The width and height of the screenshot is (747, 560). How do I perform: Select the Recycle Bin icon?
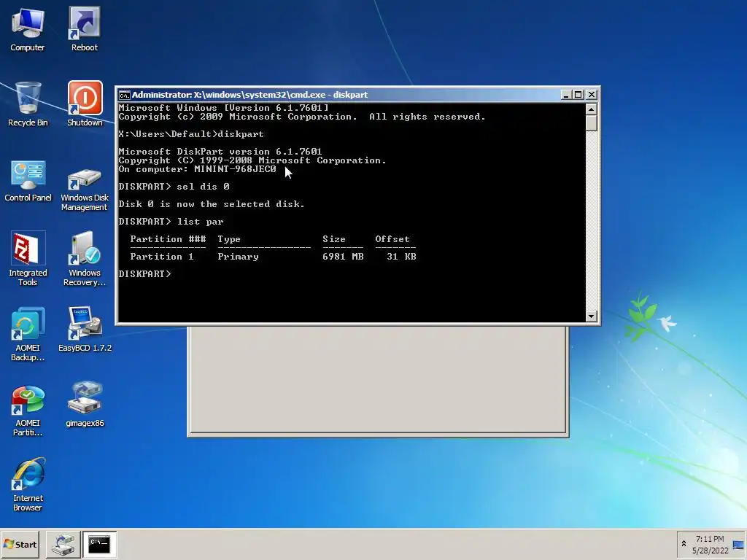tap(28, 104)
